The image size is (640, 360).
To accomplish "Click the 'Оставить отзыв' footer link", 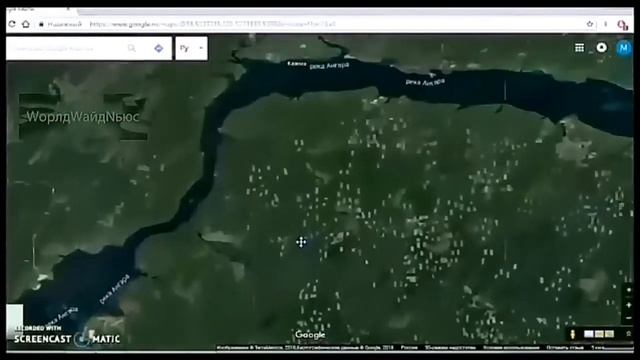I will 565,347.
